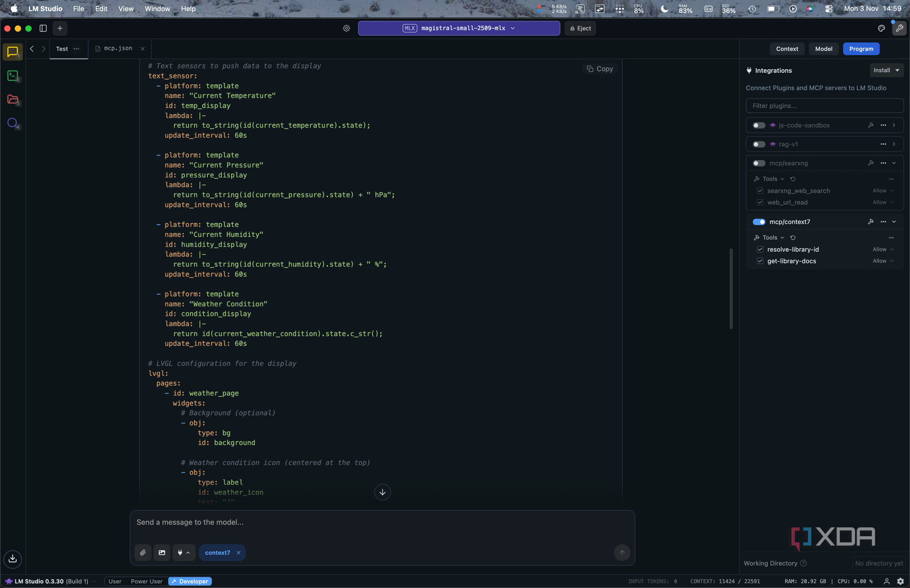Expand the rag-v1 plugin row
The image size is (910, 588).
[894, 144]
